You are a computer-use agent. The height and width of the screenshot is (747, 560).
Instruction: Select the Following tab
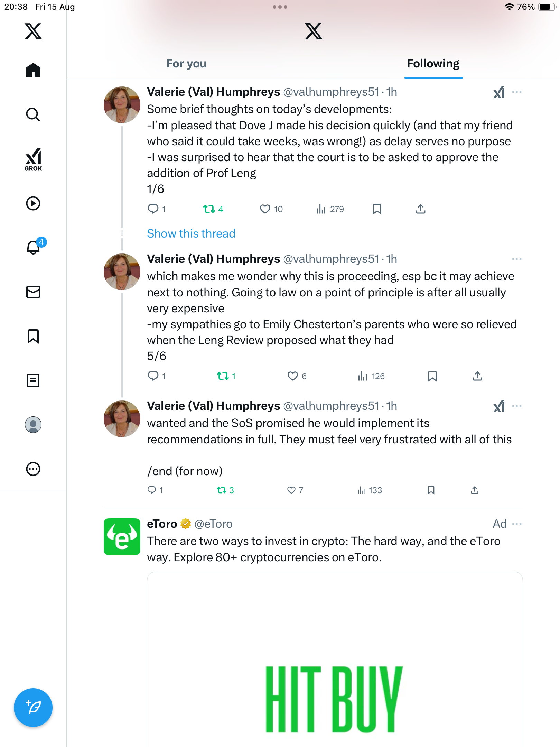pyautogui.click(x=433, y=64)
